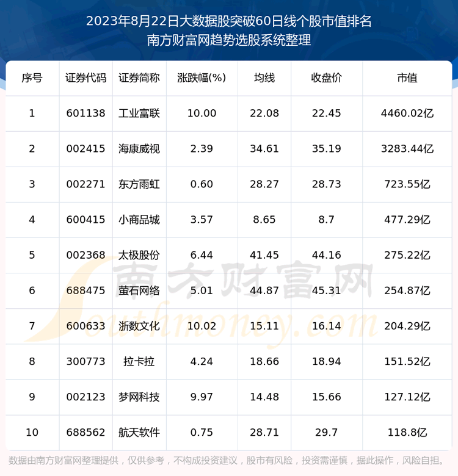Click closing price 18.94
This screenshot has height=476, width=458.
click(327, 361)
